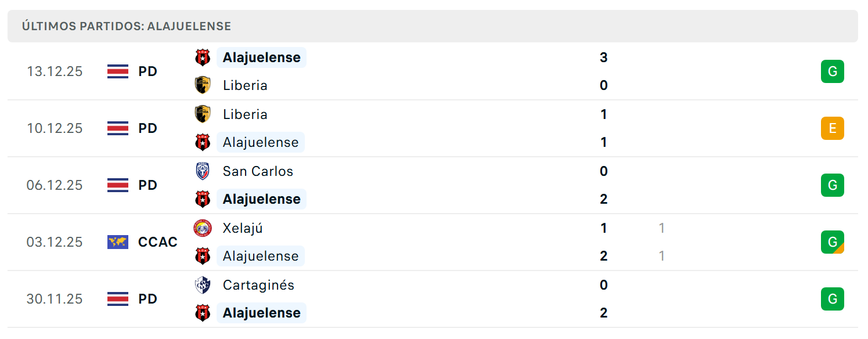
Task: Click Últimos Partidos: Alajuelense header
Action: 127,26
